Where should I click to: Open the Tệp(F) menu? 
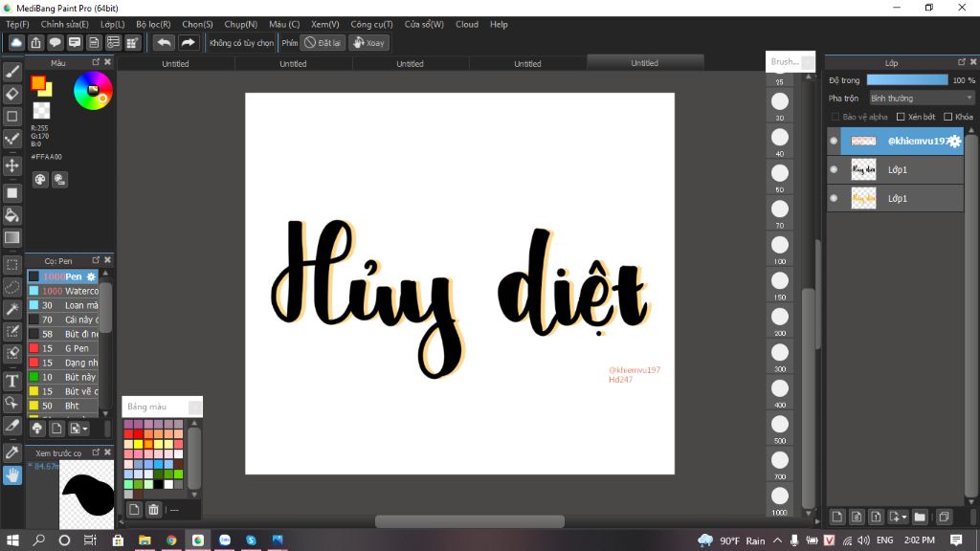point(17,24)
